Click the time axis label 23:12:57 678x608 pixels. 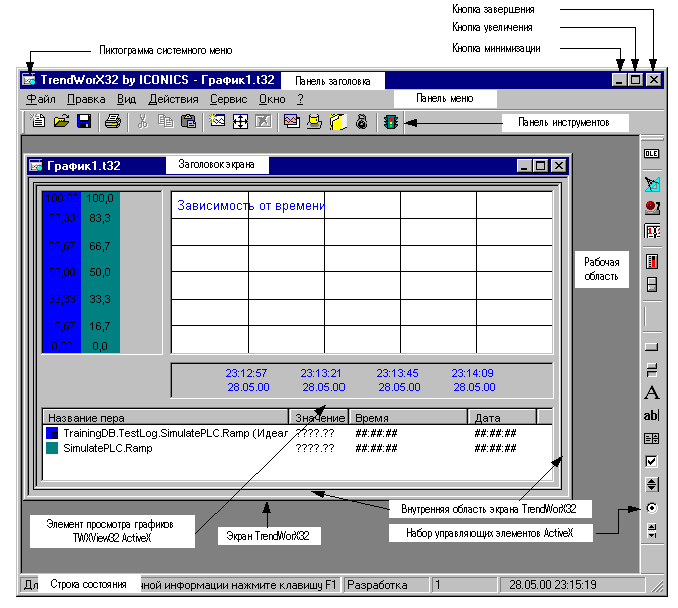point(246,373)
